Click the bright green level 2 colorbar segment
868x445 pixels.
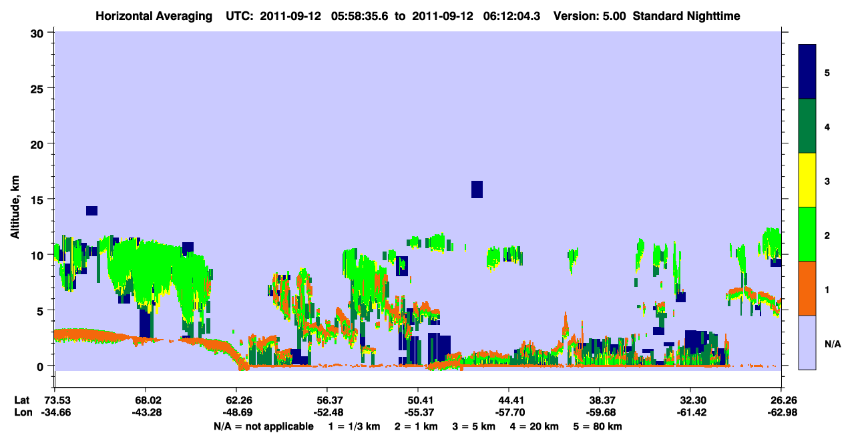pos(807,234)
